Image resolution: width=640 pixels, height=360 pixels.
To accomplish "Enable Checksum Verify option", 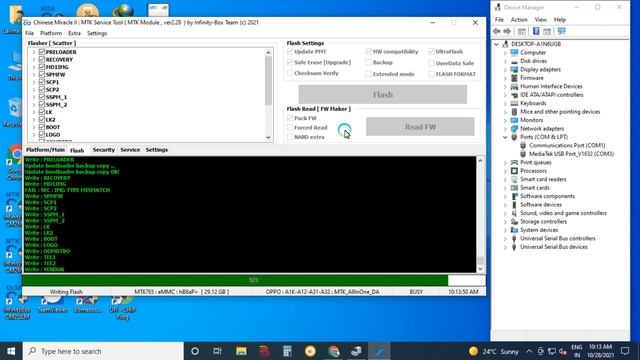I will click(290, 73).
